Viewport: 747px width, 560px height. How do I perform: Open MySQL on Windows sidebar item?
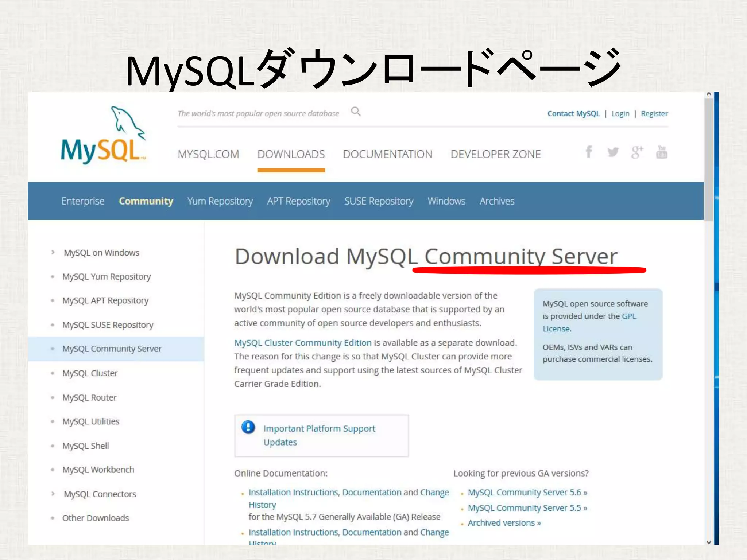click(x=101, y=253)
